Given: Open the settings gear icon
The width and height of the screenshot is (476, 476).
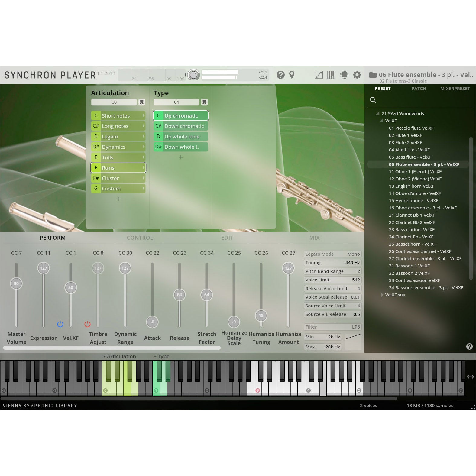Looking at the screenshot, I should [x=357, y=75].
